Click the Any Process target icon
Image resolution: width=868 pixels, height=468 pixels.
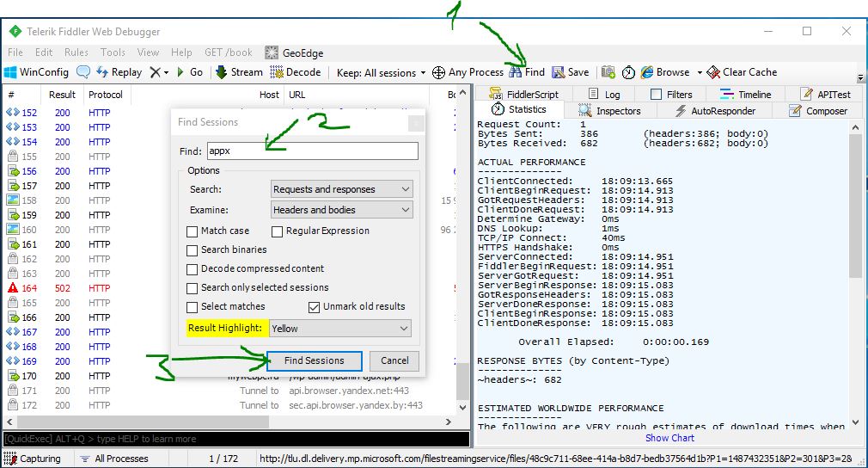pos(438,72)
